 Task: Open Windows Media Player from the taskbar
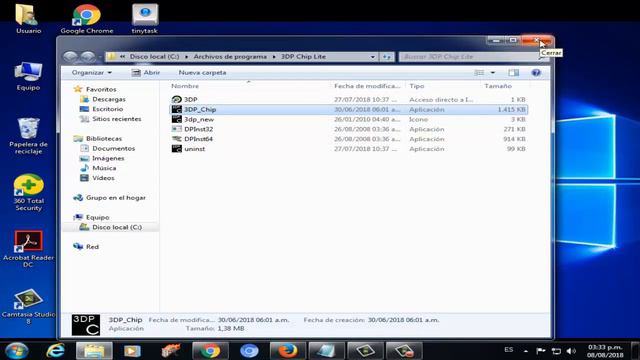[x=132, y=351]
